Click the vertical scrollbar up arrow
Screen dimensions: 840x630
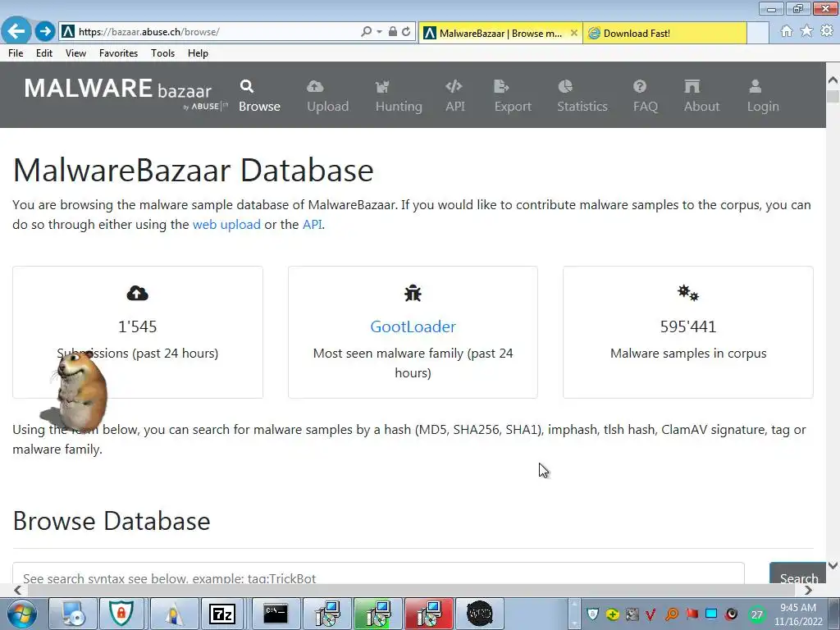[x=833, y=80]
